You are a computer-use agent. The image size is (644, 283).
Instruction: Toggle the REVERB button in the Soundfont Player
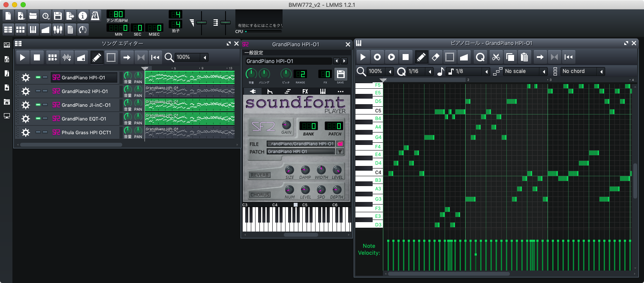(x=260, y=175)
